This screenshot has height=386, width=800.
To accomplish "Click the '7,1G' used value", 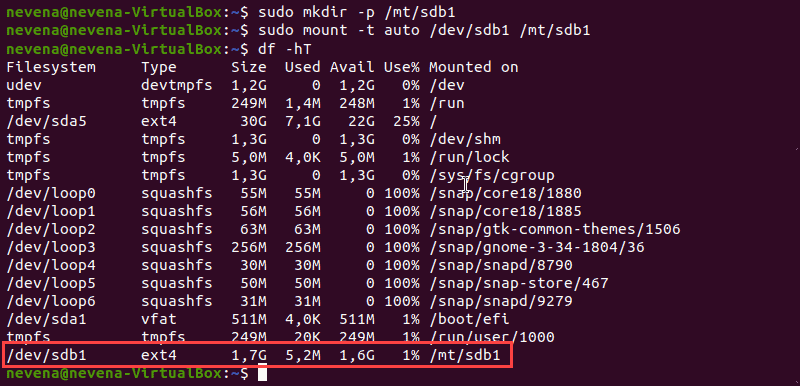I will point(303,121).
